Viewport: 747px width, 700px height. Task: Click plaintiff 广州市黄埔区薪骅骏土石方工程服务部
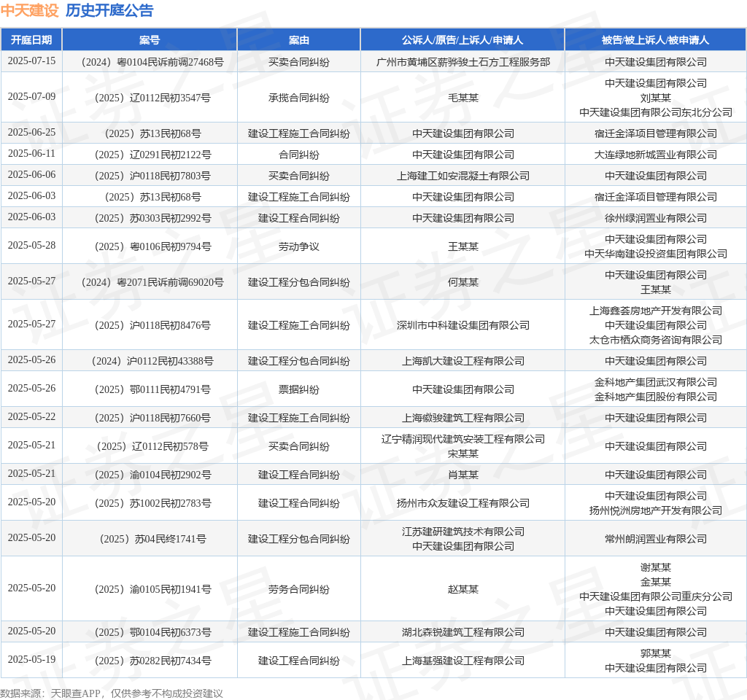coord(463,62)
